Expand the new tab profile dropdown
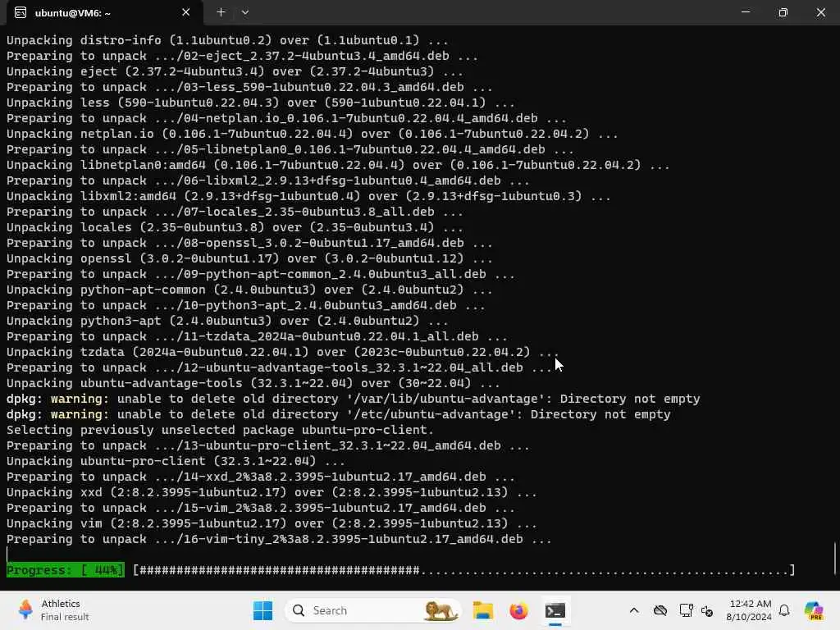The image size is (840, 630). point(244,11)
